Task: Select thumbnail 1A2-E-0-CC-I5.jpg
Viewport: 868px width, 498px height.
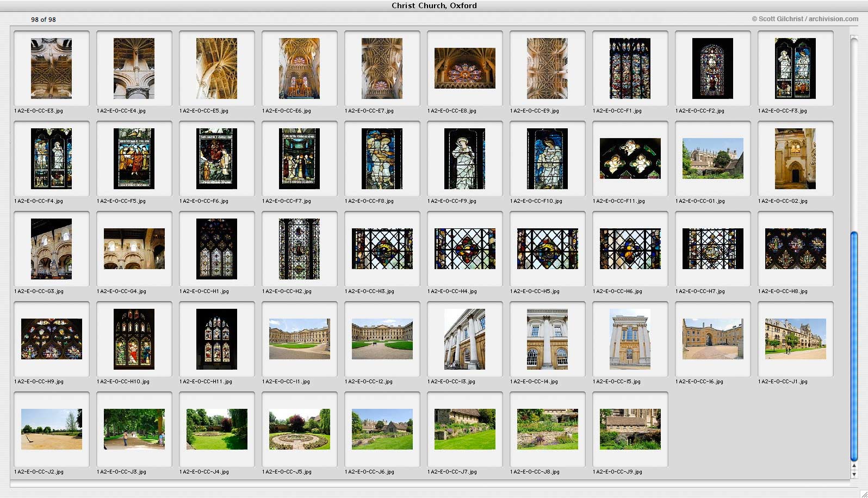Action: [630, 339]
